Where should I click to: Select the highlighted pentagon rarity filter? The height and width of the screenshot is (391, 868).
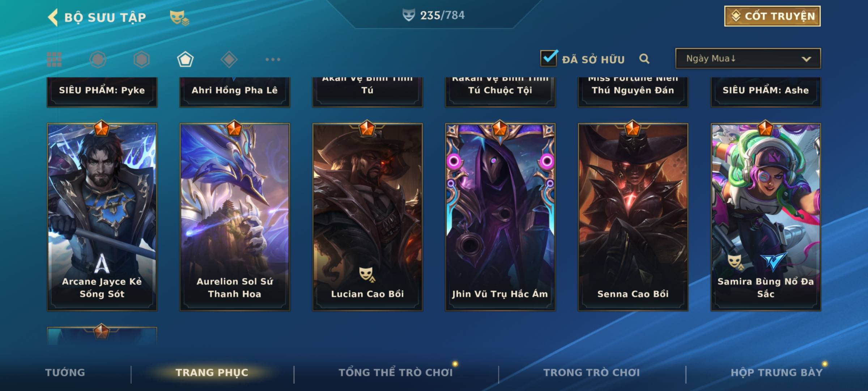pos(185,59)
